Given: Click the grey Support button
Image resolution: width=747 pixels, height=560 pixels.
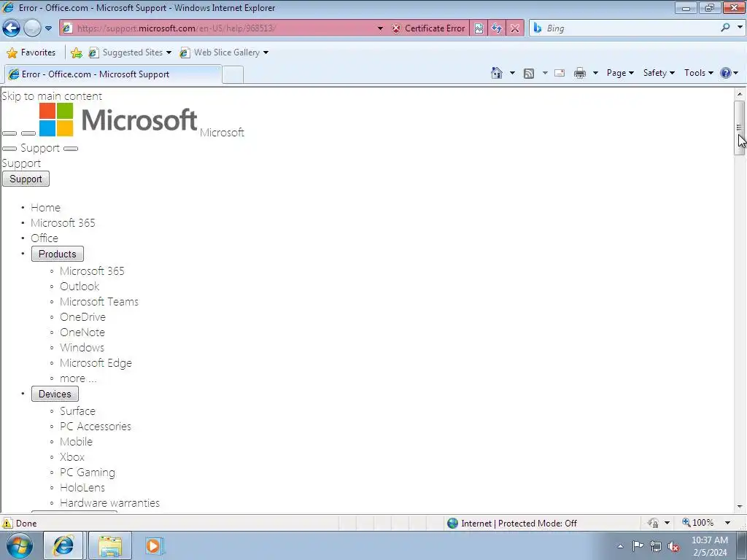Looking at the screenshot, I should 26,179.
